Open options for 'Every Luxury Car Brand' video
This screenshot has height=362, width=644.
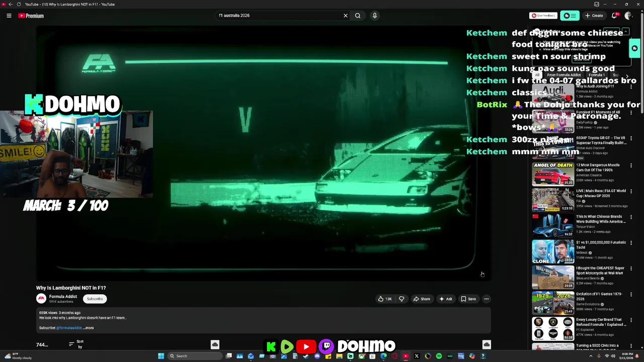(631, 320)
